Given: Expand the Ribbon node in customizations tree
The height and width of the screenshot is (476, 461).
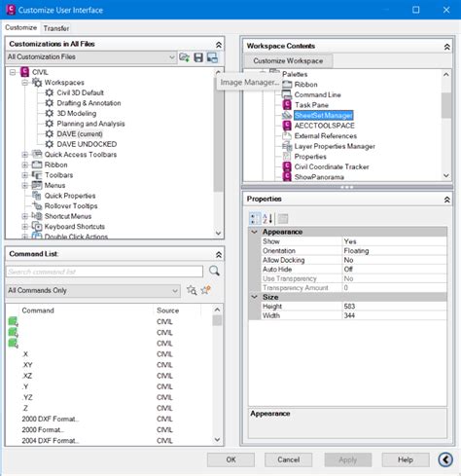Looking at the screenshot, I should (x=25, y=165).
